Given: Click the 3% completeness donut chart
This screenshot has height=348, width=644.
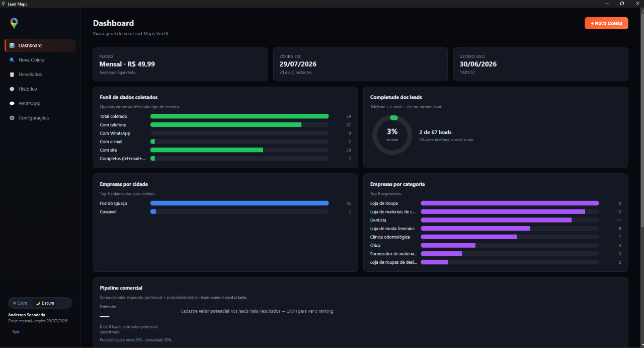Looking at the screenshot, I should click(x=392, y=135).
